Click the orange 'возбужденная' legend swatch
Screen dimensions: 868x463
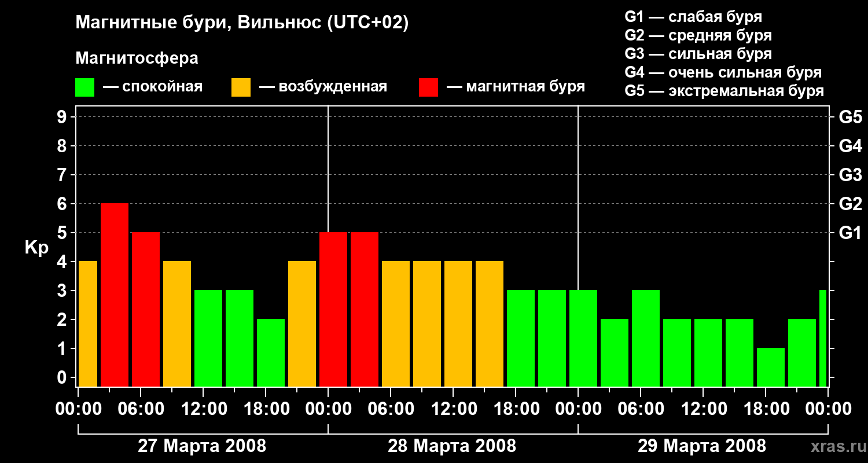pyautogui.click(x=241, y=87)
